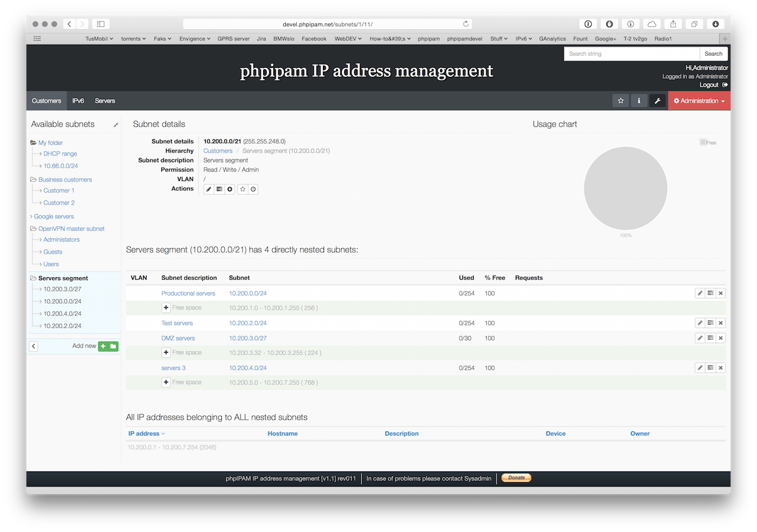Open the Productional servers subnet link

(188, 293)
